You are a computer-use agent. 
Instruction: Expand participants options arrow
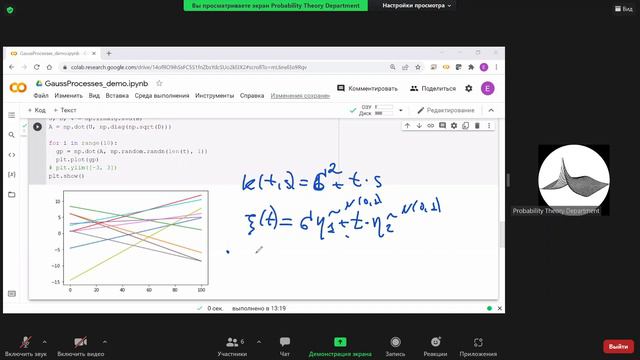coord(259,342)
